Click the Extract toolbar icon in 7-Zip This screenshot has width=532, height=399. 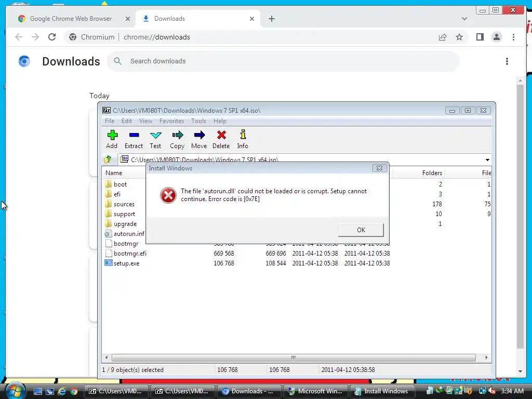point(134,139)
